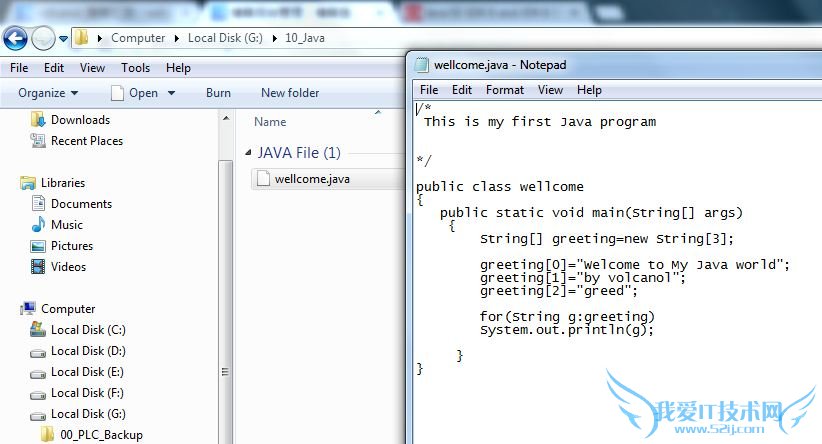Screen dimensions: 822x444
Task: Select 10_Java in the address breadcrumb
Action: click(305, 38)
